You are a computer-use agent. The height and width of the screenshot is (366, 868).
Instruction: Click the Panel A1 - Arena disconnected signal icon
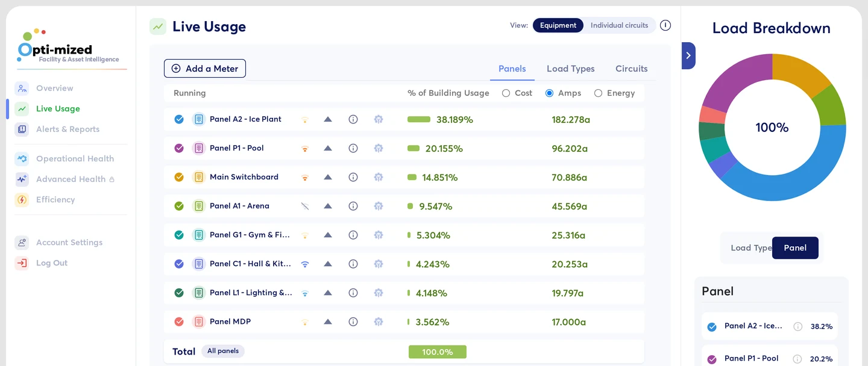click(x=305, y=206)
